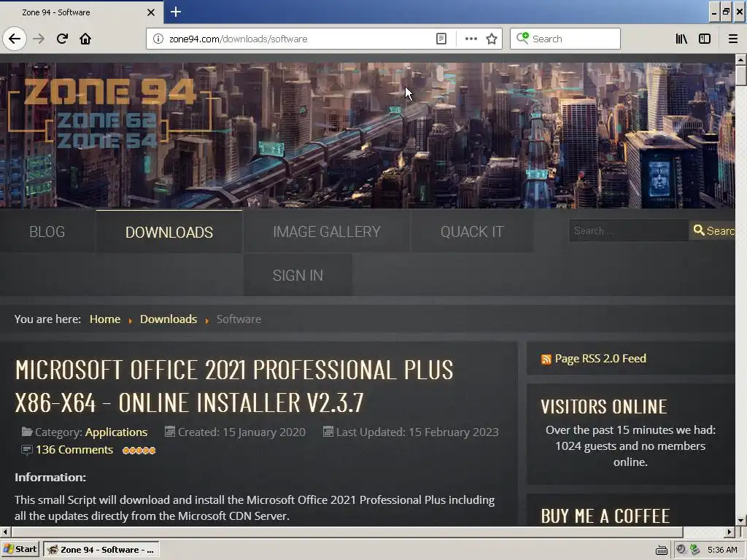
Task: Toggle reader view icon in address bar
Action: [441, 39]
